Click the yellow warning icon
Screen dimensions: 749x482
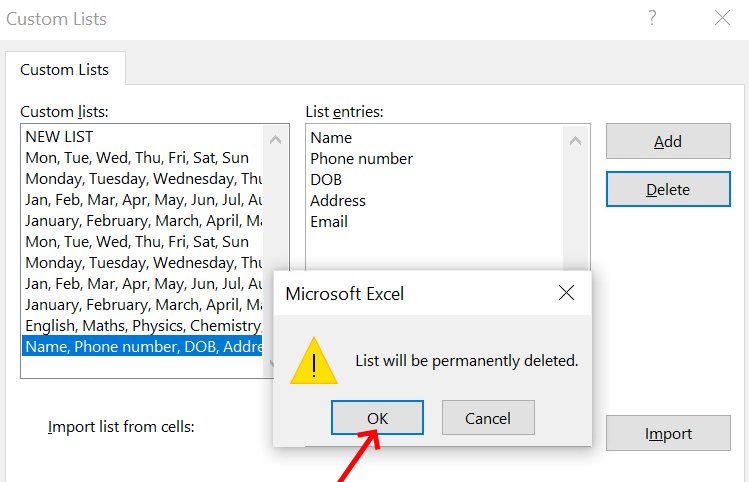[x=314, y=361]
